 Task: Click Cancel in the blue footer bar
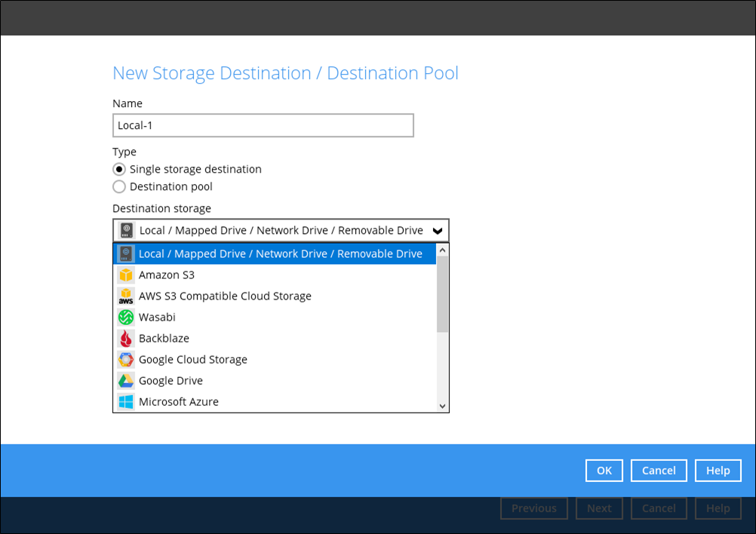(x=658, y=471)
